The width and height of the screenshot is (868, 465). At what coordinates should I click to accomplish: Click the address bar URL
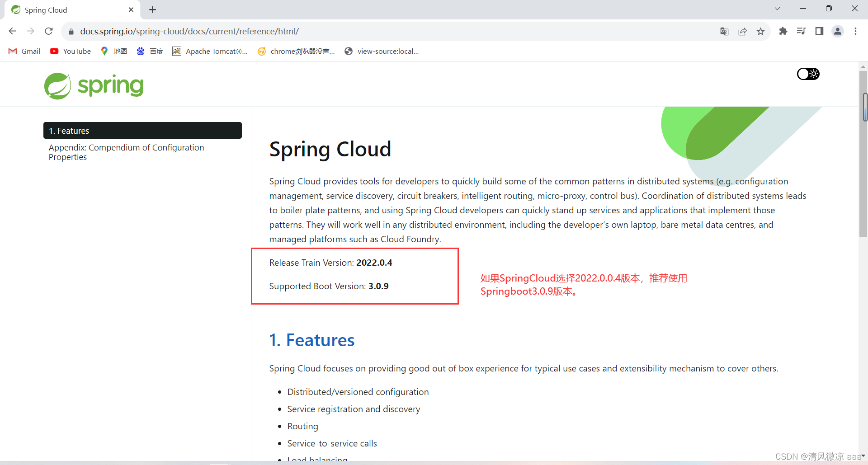(189, 31)
